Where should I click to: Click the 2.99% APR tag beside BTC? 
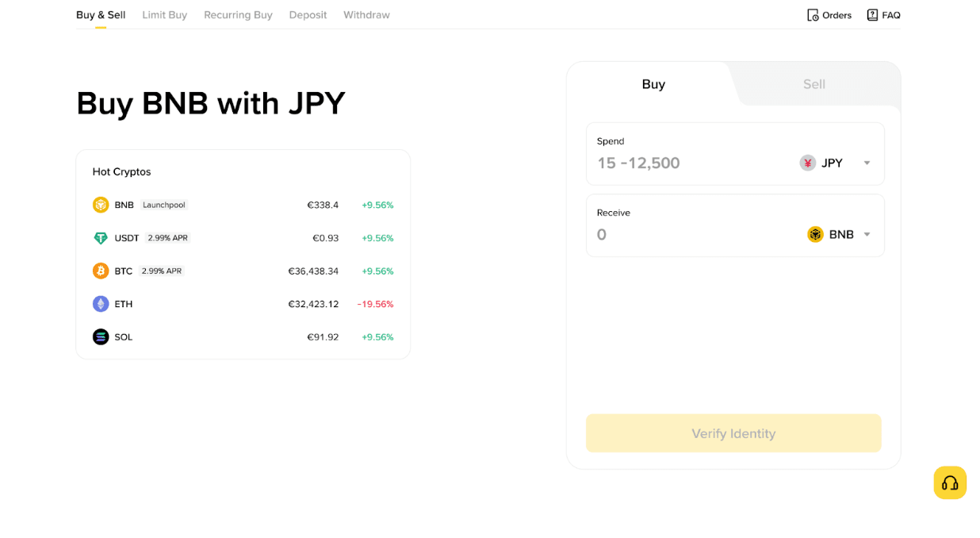(x=162, y=271)
